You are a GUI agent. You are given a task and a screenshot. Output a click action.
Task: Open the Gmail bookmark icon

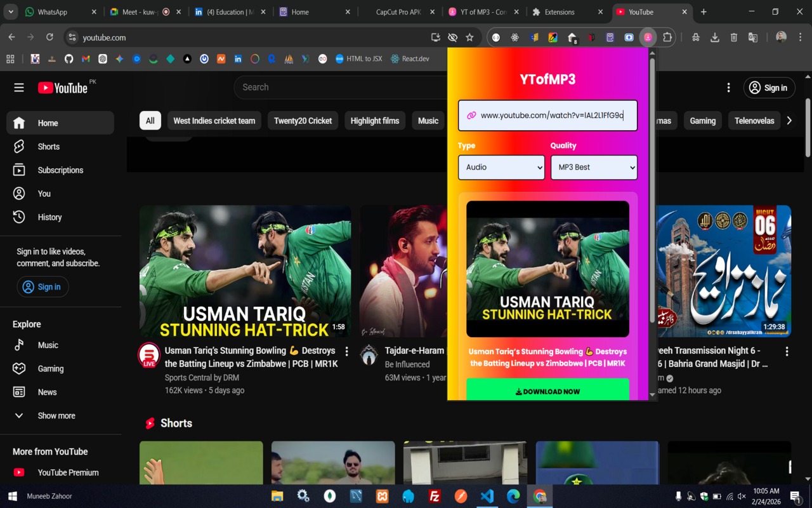[86, 59]
